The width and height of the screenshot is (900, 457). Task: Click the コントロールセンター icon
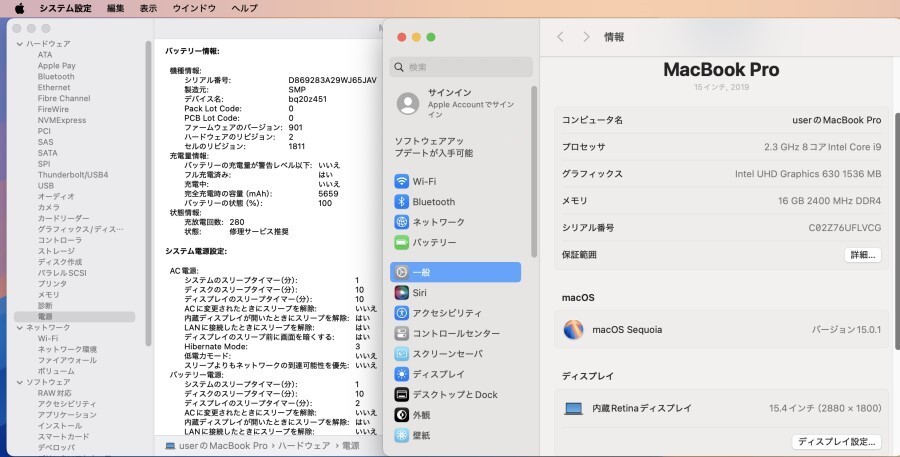point(402,334)
